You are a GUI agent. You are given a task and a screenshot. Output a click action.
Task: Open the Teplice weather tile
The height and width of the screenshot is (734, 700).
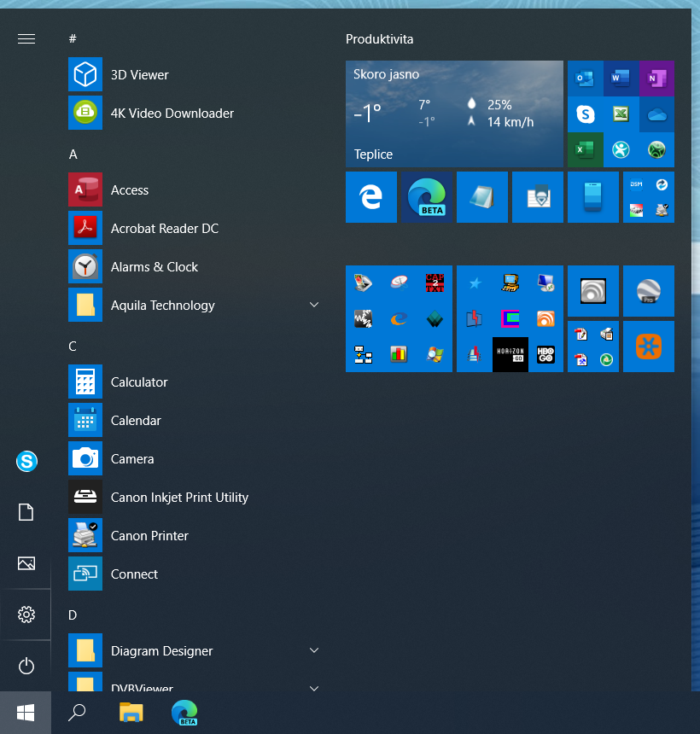[x=454, y=114]
